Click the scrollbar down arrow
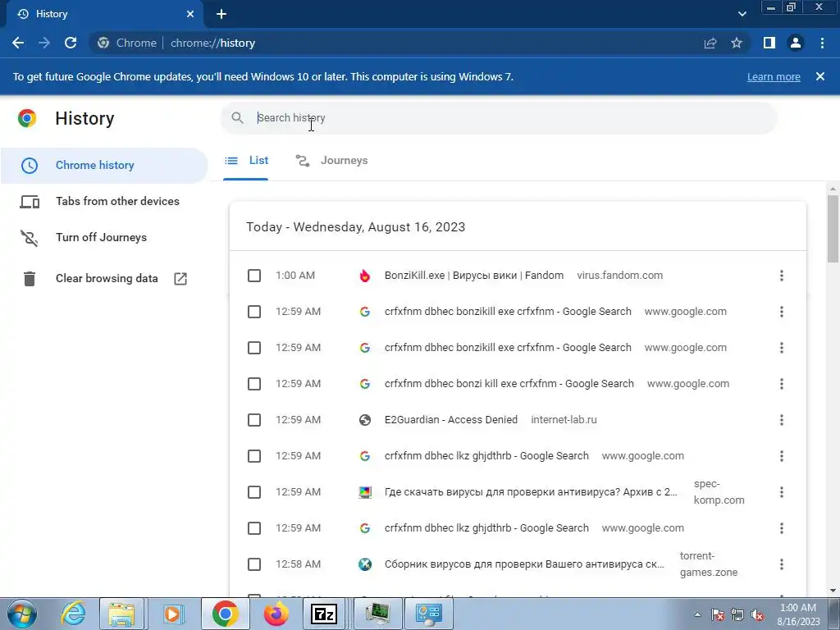Screen dimensions: 840x630 (833, 591)
